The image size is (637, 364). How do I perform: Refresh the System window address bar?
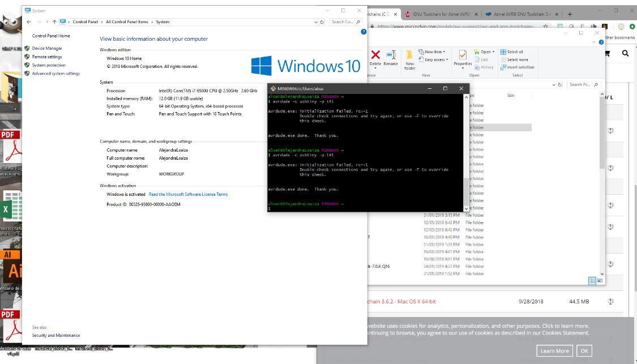(322, 22)
